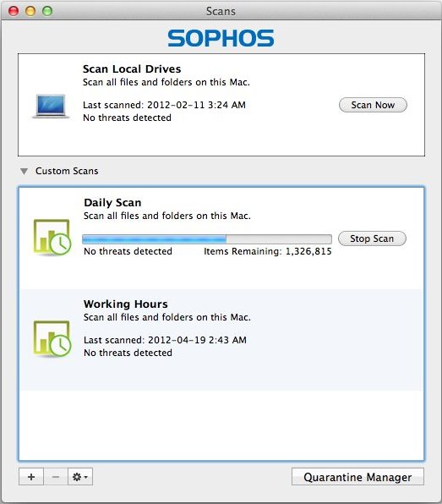Click the green zoom window button
This screenshot has width=442, height=504.
[47, 11]
